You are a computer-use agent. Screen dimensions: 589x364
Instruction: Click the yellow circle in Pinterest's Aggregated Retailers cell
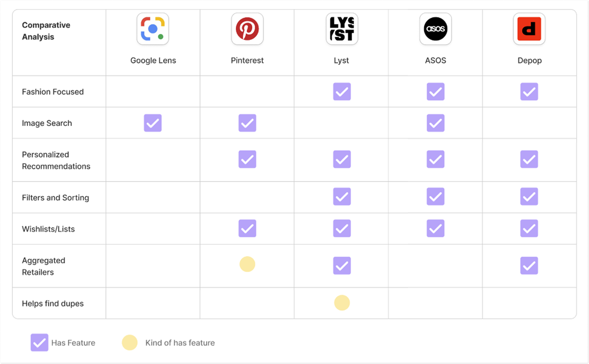[x=247, y=264]
